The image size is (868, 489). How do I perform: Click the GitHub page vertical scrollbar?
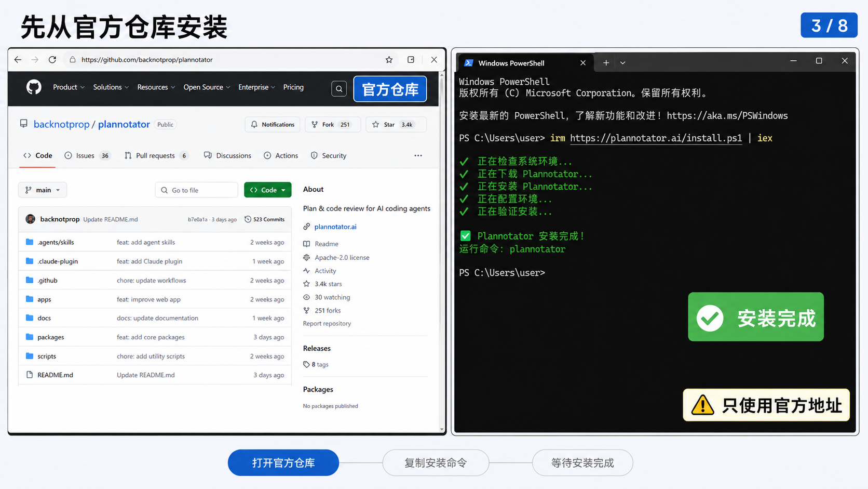[x=442, y=252]
